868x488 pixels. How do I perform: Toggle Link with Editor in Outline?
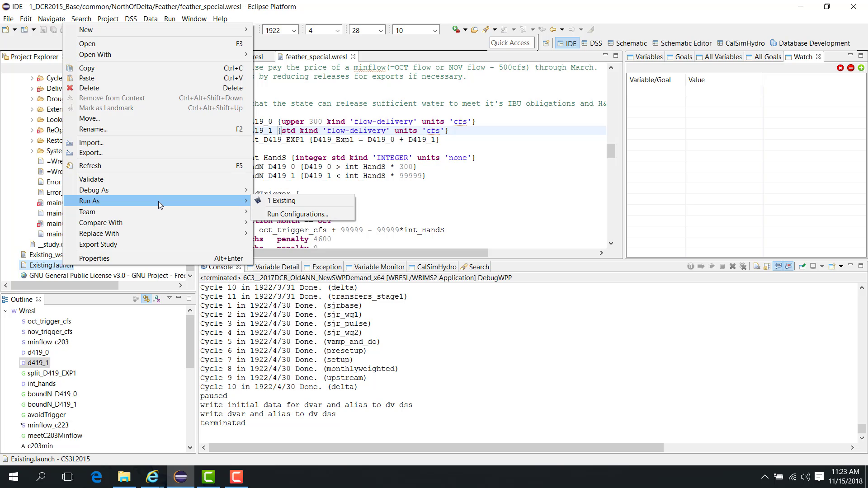point(146,299)
